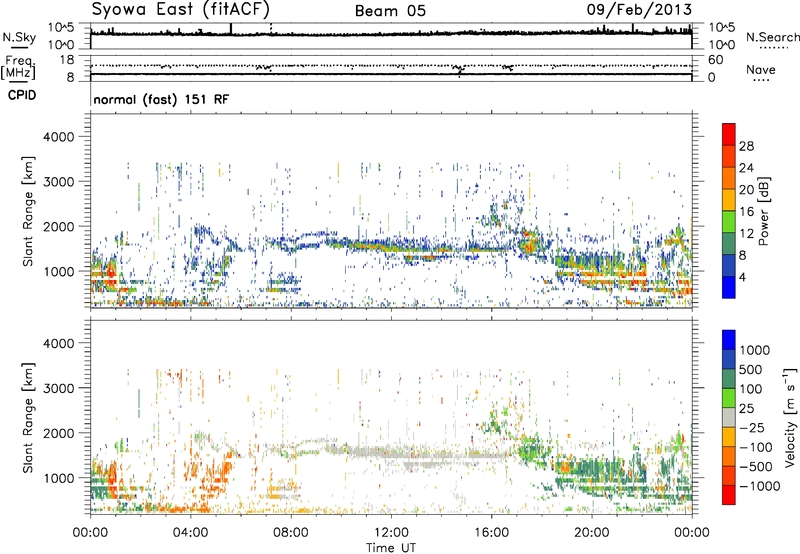
Task: Click the red top segment of Power colorbar
Action: (729, 135)
